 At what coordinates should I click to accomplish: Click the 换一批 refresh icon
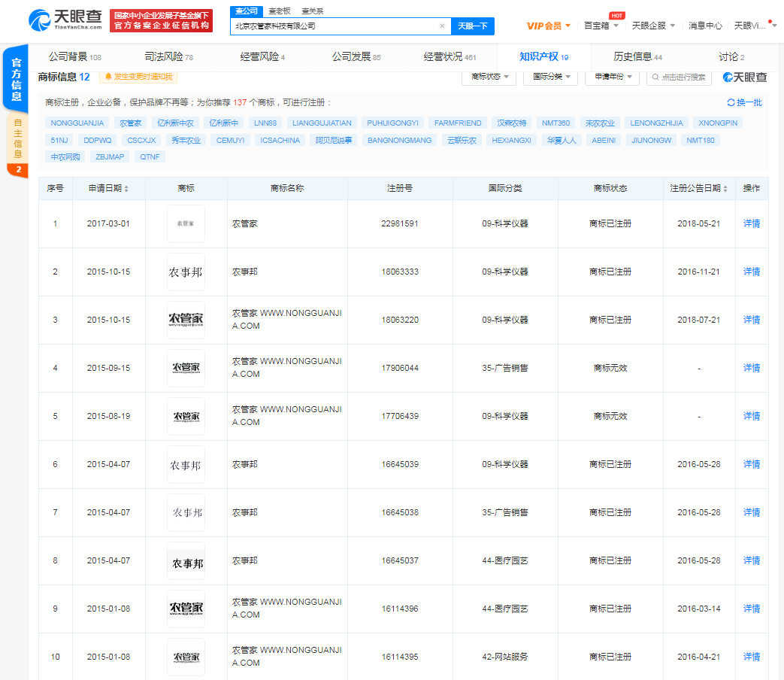[x=731, y=102]
